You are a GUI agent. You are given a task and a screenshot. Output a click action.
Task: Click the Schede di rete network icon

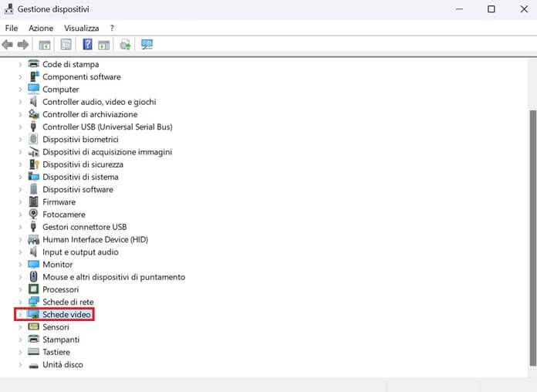tap(34, 302)
